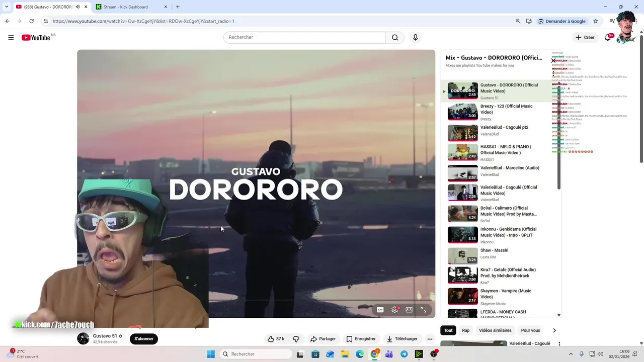Open menu for ValerieBlud suggestion below chips

(559, 344)
